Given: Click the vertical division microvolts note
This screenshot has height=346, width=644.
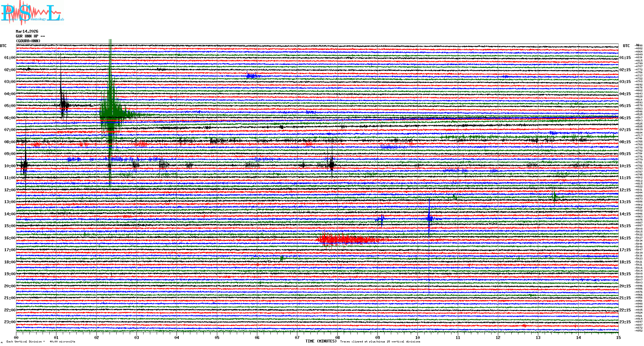Looking at the screenshot, I should [x=41, y=342].
